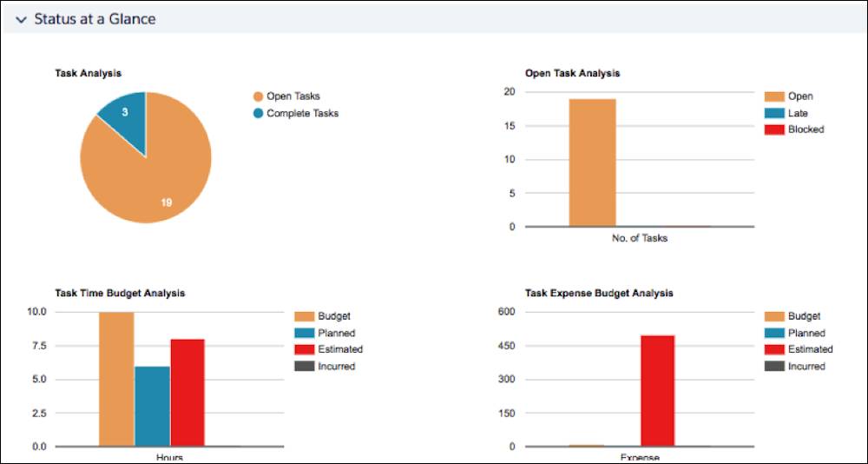Click the 15 axis value in Open Task Analysis

[510, 126]
